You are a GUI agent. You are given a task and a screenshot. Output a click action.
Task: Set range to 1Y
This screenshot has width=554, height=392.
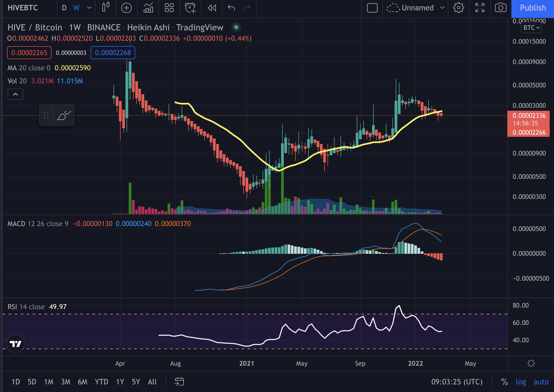pos(120,382)
